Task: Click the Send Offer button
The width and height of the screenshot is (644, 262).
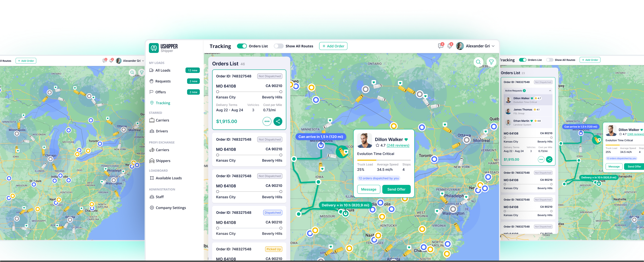Action: (x=396, y=189)
